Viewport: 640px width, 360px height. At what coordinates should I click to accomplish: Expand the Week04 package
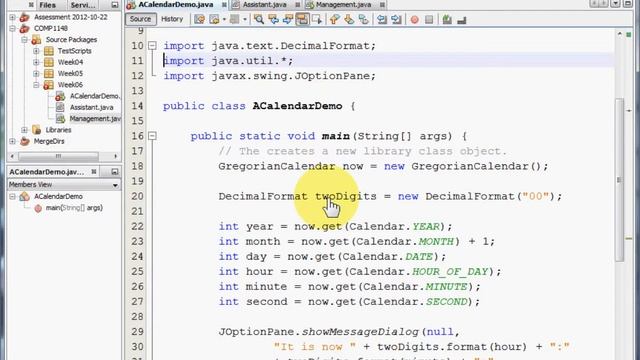[36, 62]
